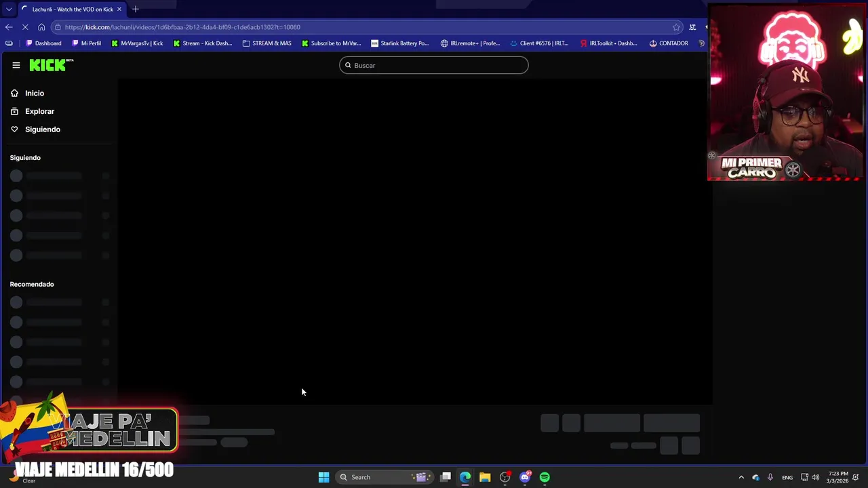Open File Explorer from the taskbar

pyautogui.click(x=485, y=477)
